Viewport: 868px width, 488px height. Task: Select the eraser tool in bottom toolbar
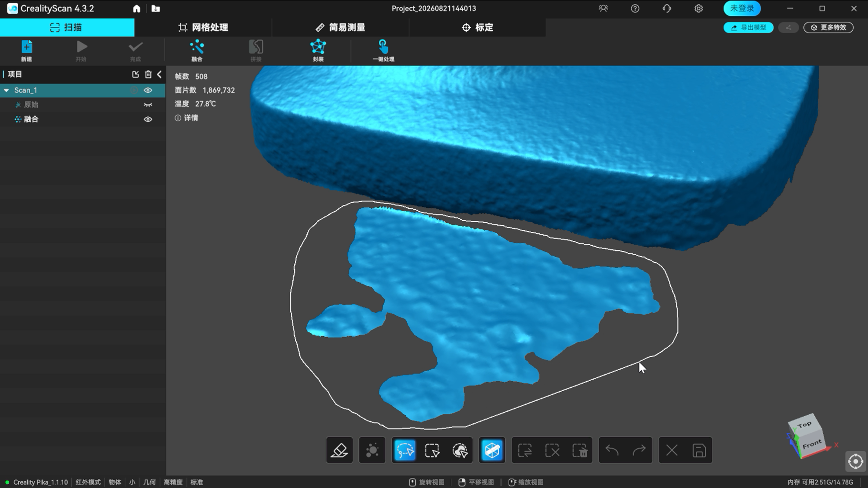pyautogui.click(x=339, y=450)
